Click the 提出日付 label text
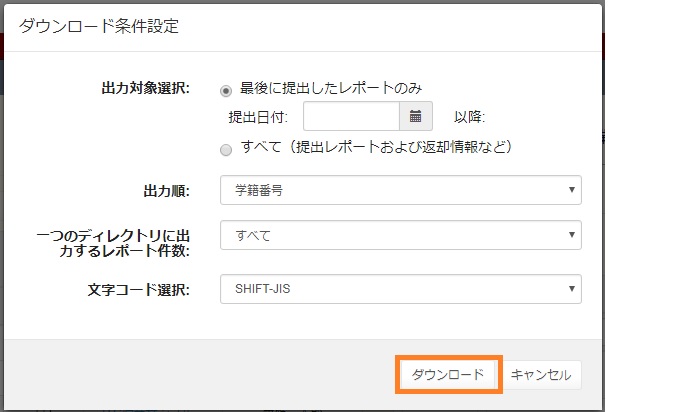700x412 pixels. click(x=258, y=117)
